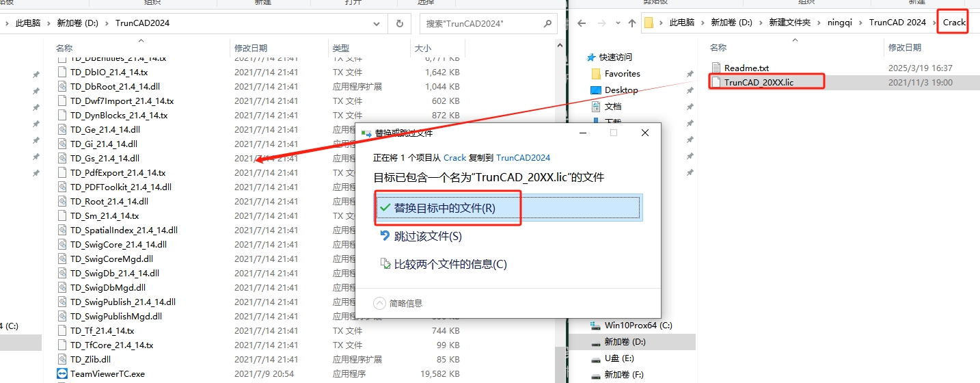Click TD_TfCore_21.4_14.tx file icon
This screenshot has width=980, height=383.
pyautogui.click(x=62, y=345)
